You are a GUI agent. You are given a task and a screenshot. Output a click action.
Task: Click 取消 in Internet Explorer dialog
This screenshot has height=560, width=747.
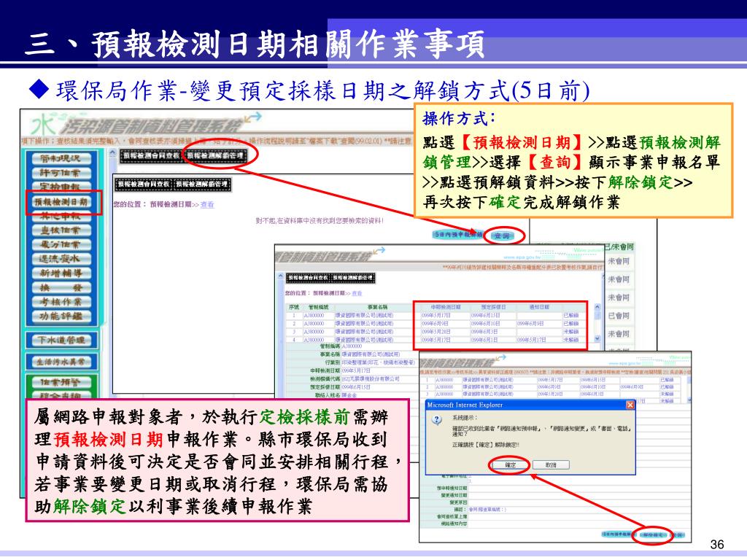pyautogui.click(x=551, y=464)
